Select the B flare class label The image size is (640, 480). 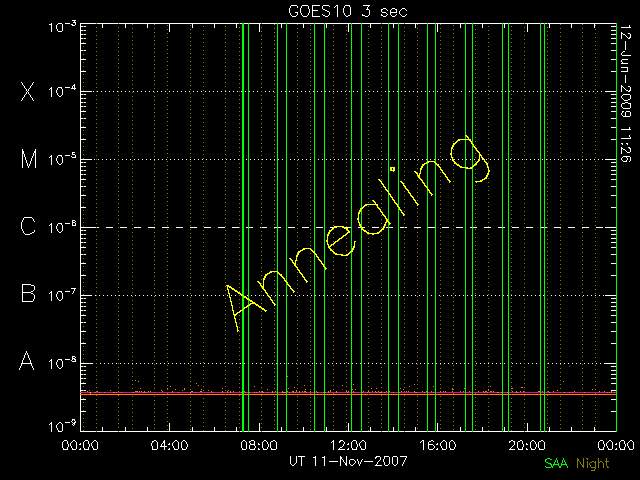pos(28,293)
